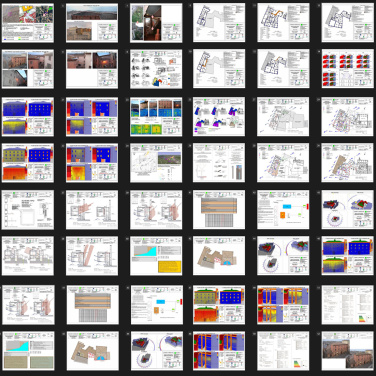Select the page with three facade photographs

pyautogui.click(x=28, y=69)
